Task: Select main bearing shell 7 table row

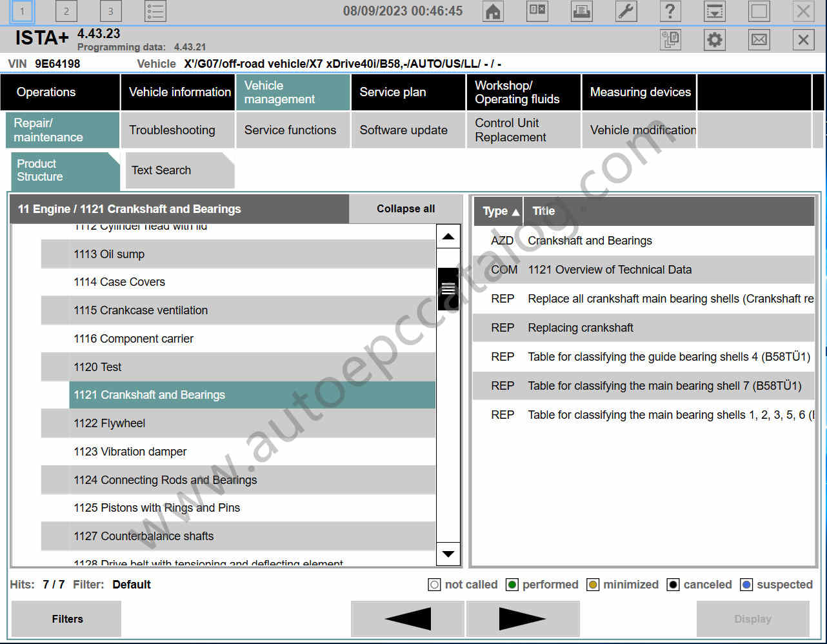Action: click(x=644, y=386)
